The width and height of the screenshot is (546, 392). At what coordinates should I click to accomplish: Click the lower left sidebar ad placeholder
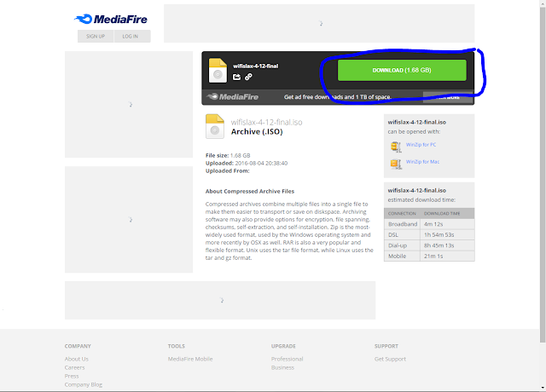pos(129,220)
